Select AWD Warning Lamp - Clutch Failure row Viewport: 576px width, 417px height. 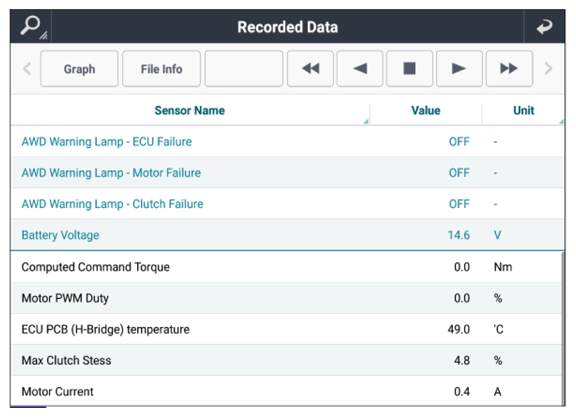pos(288,204)
